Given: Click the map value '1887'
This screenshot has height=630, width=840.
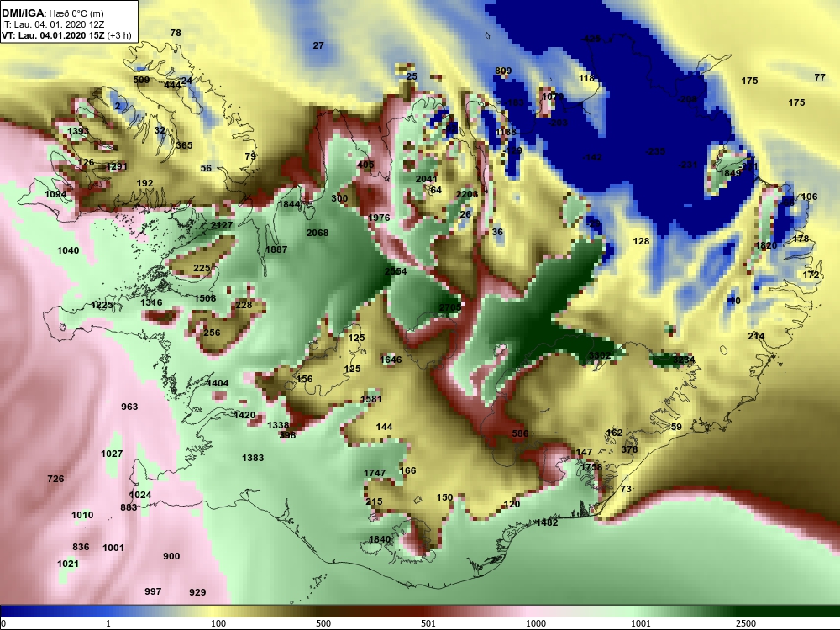Looking at the screenshot, I should 276,249.
